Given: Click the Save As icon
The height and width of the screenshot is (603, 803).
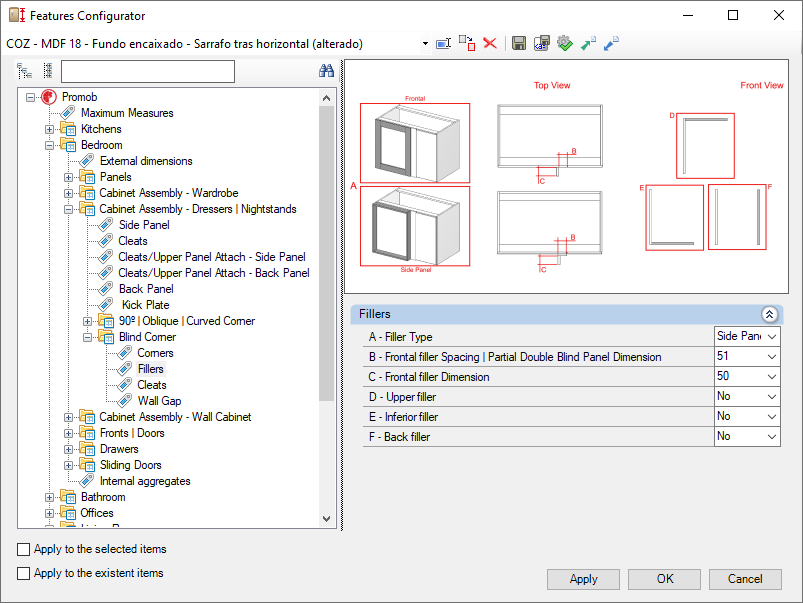Looking at the screenshot, I should [x=541, y=44].
